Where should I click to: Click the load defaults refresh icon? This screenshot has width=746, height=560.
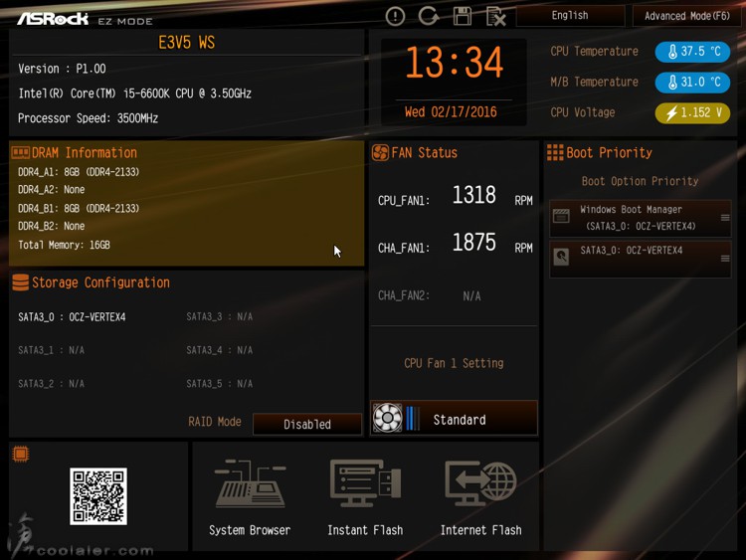tap(428, 16)
